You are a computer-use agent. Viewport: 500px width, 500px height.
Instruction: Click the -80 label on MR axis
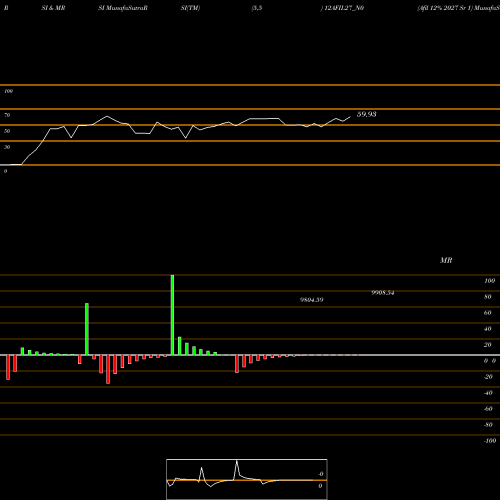coord(488,425)
